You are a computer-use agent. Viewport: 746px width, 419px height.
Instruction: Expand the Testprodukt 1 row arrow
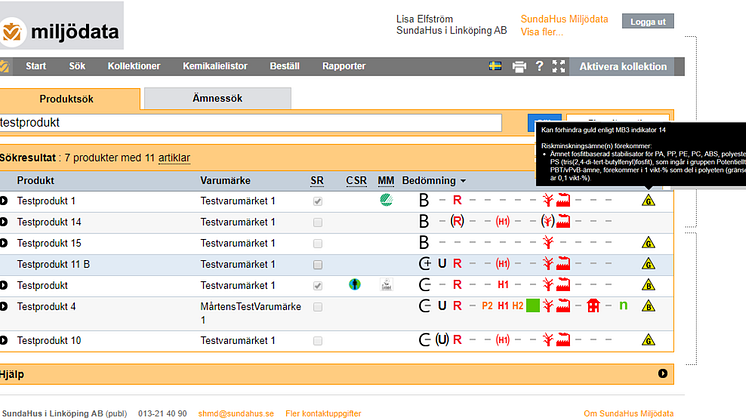[3, 201]
